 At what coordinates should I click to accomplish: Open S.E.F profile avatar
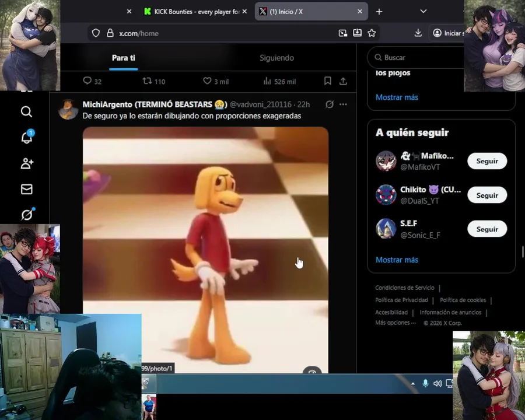point(386,229)
